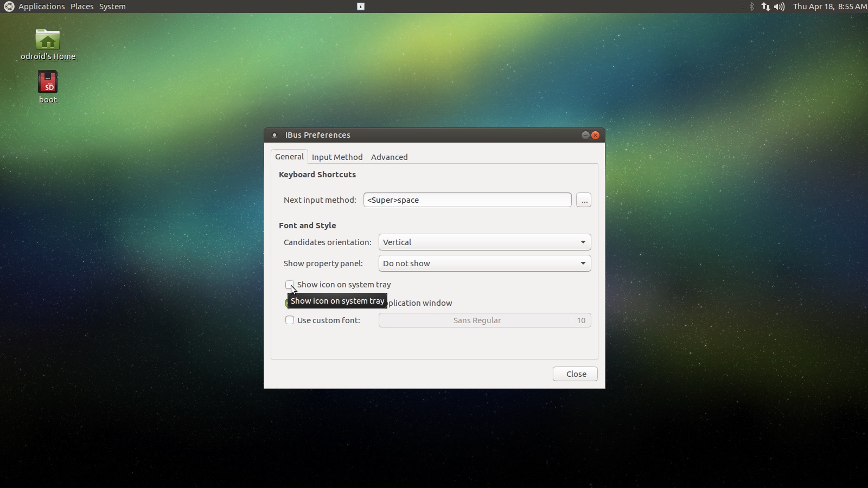Open the Applications menu
This screenshot has height=488, width=868.
(x=41, y=7)
